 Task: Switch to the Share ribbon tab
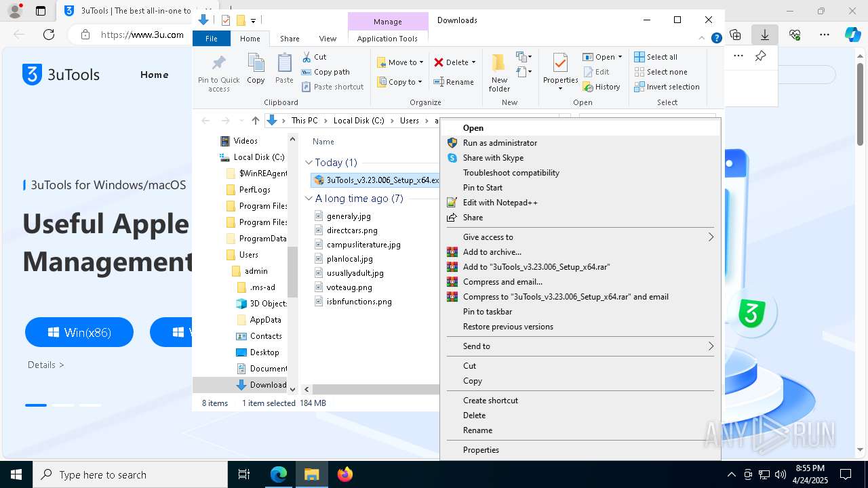coord(290,39)
